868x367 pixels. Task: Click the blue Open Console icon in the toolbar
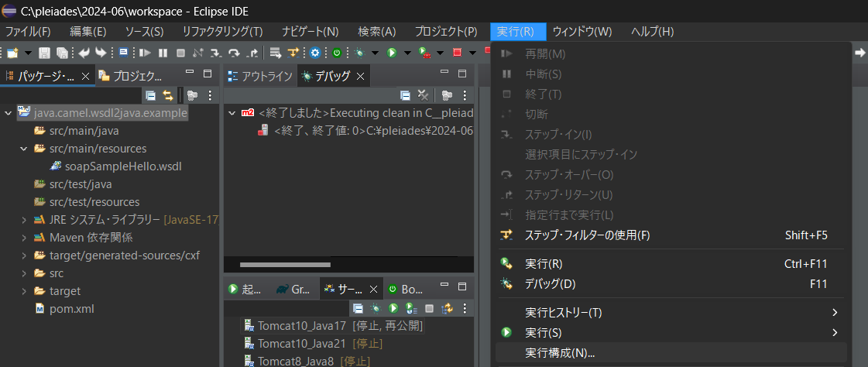(x=123, y=53)
